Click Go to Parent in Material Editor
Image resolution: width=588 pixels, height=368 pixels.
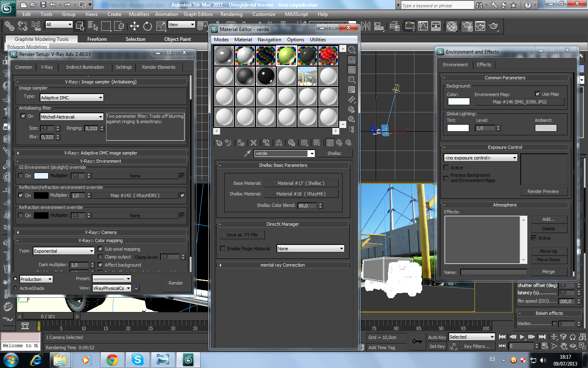[x=339, y=143]
